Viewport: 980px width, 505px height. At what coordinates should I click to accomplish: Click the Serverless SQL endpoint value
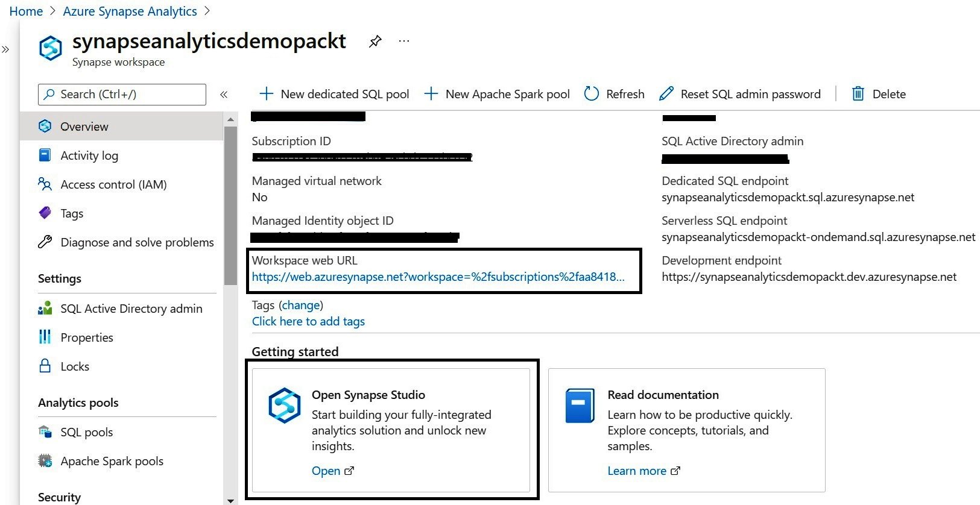click(818, 237)
